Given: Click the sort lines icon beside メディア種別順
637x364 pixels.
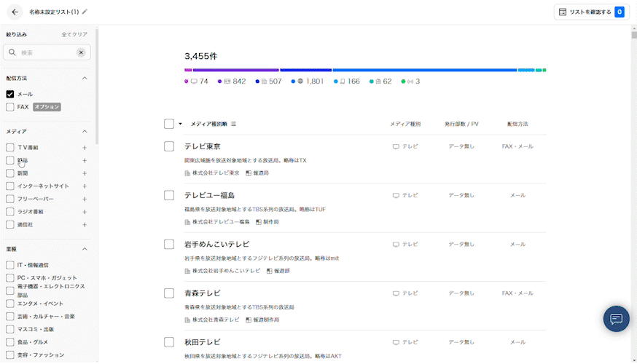Looking at the screenshot, I should tap(233, 124).
